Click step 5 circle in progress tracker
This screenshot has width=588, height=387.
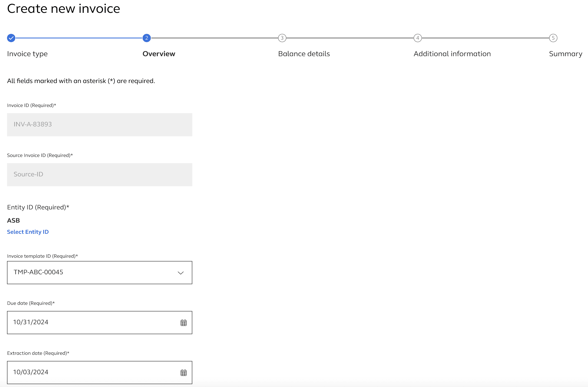coord(553,38)
